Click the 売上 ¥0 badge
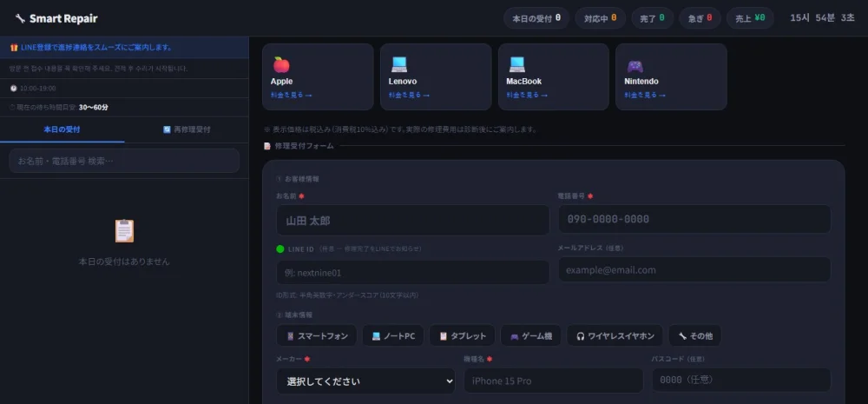 [x=750, y=18]
